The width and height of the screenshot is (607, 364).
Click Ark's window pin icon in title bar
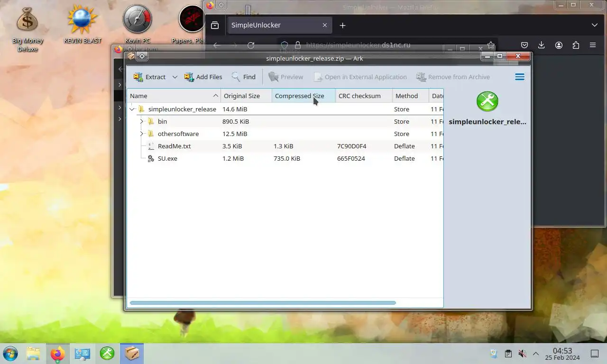point(142,56)
